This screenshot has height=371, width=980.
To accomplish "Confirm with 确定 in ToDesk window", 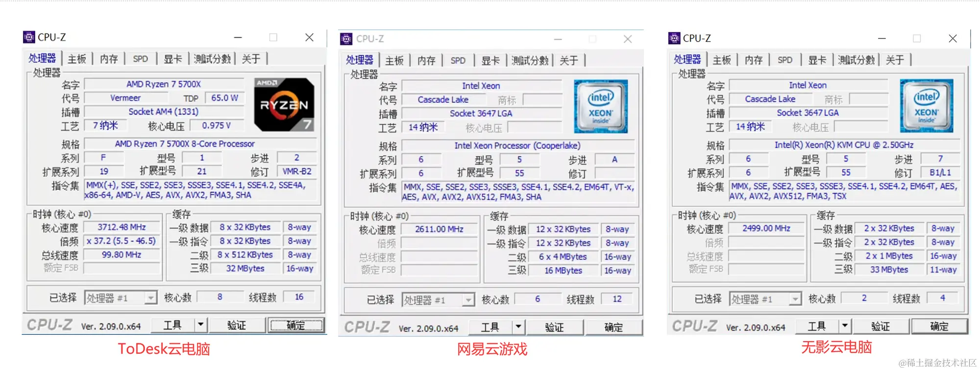I will [x=296, y=325].
